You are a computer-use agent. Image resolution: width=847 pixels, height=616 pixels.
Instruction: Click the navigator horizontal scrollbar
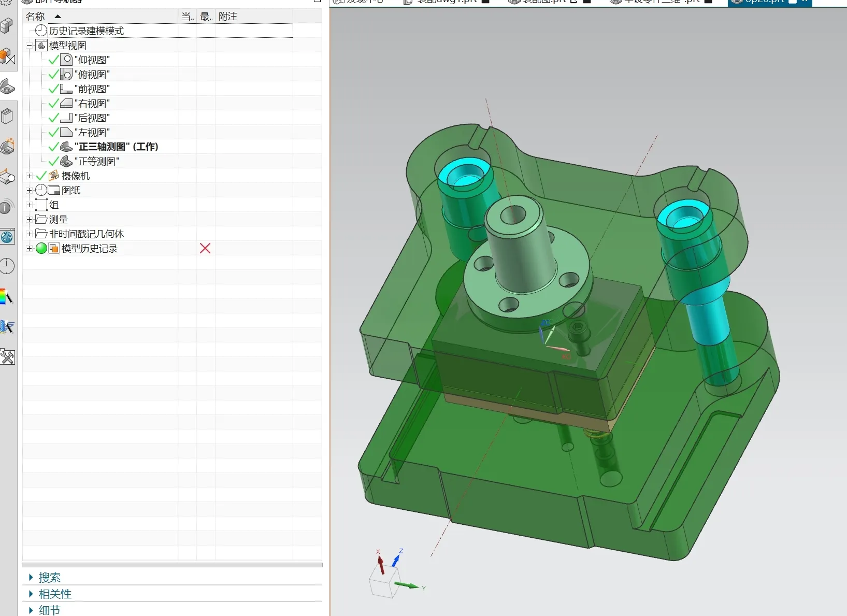pos(172,565)
